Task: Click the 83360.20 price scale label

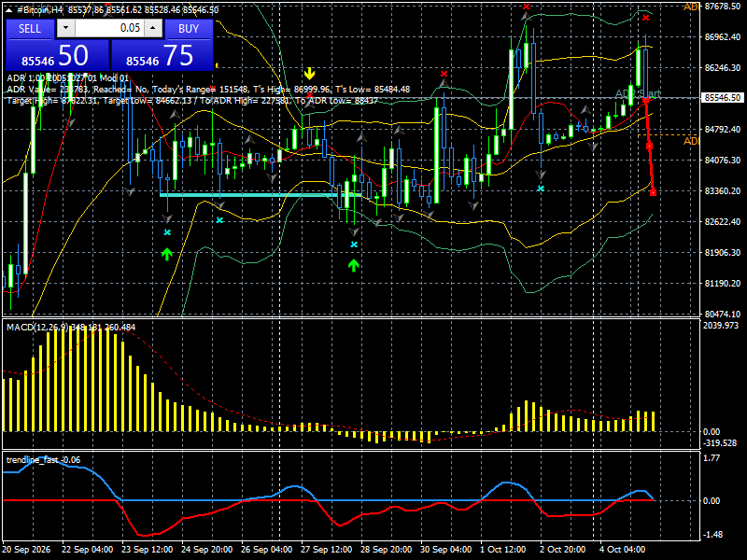Action: [722, 191]
